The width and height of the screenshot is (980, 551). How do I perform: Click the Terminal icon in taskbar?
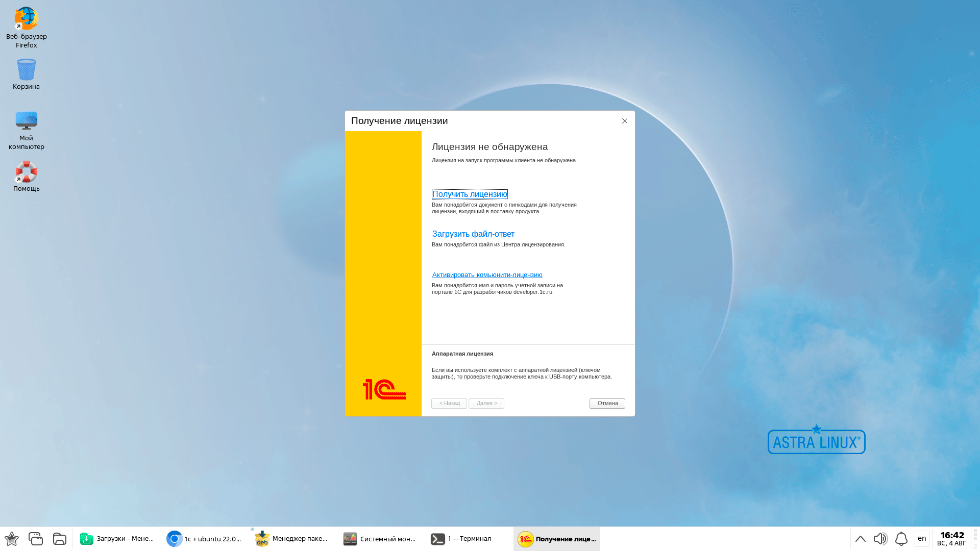click(437, 538)
